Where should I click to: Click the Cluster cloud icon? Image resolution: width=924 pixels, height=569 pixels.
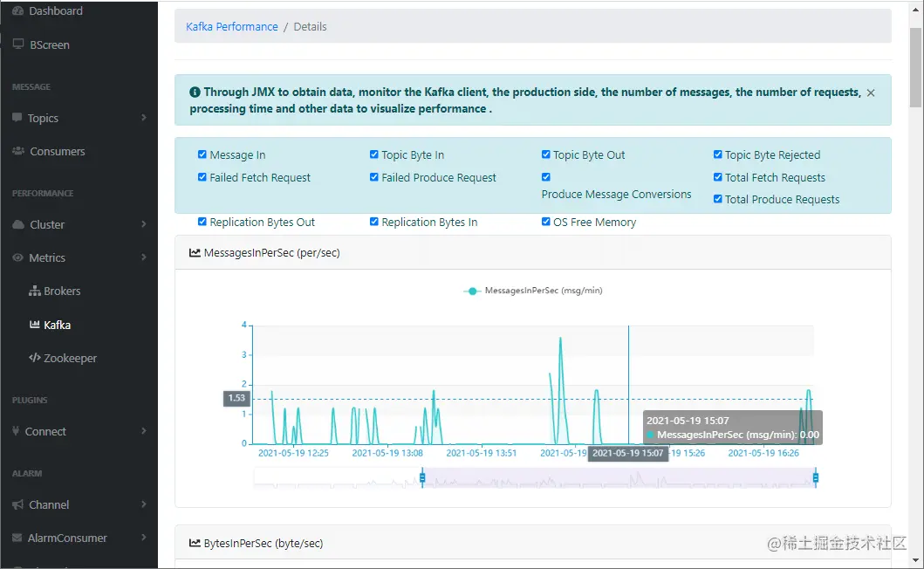[x=18, y=224]
